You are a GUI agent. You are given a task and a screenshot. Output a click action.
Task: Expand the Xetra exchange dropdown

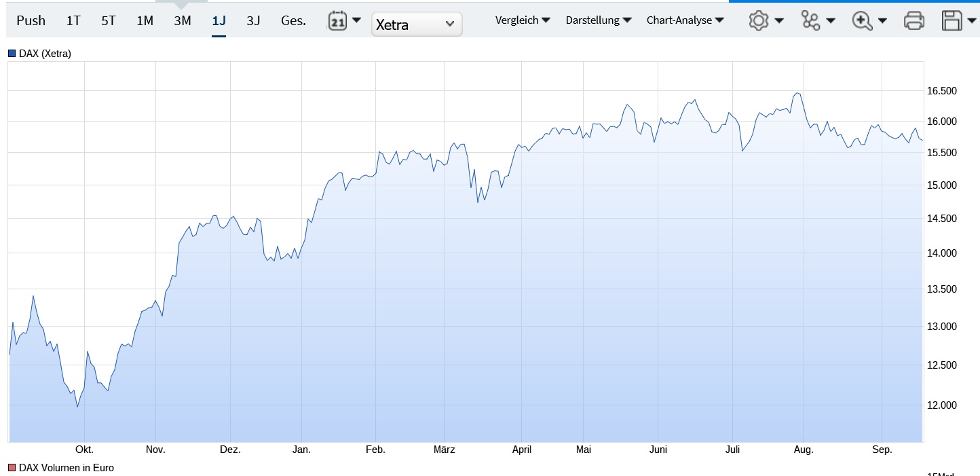[417, 24]
